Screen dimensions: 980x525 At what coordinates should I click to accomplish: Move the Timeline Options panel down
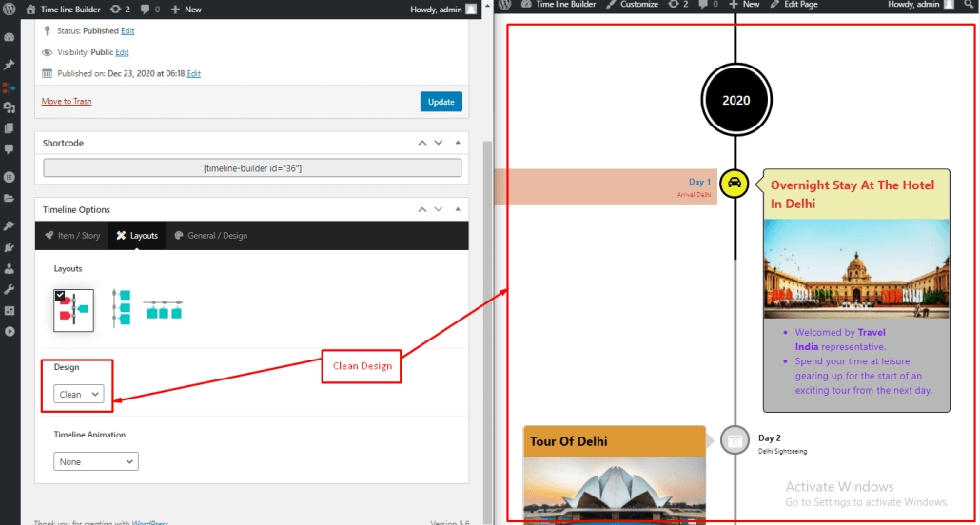(x=438, y=209)
